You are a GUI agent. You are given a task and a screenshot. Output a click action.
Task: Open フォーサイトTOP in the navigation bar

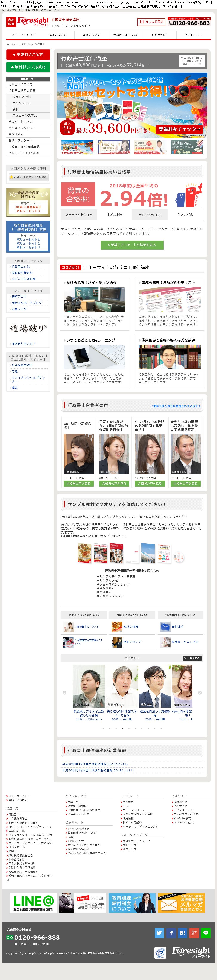[x=23, y=35]
